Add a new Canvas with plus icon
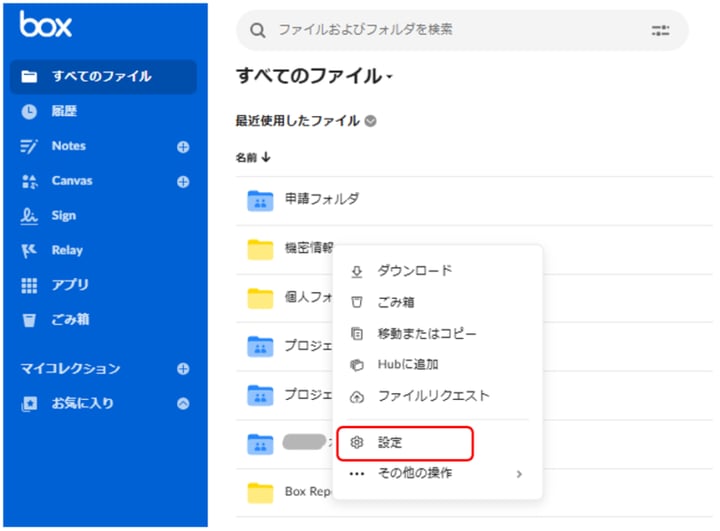This screenshot has width=720, height=531. (x=183, y=182)
